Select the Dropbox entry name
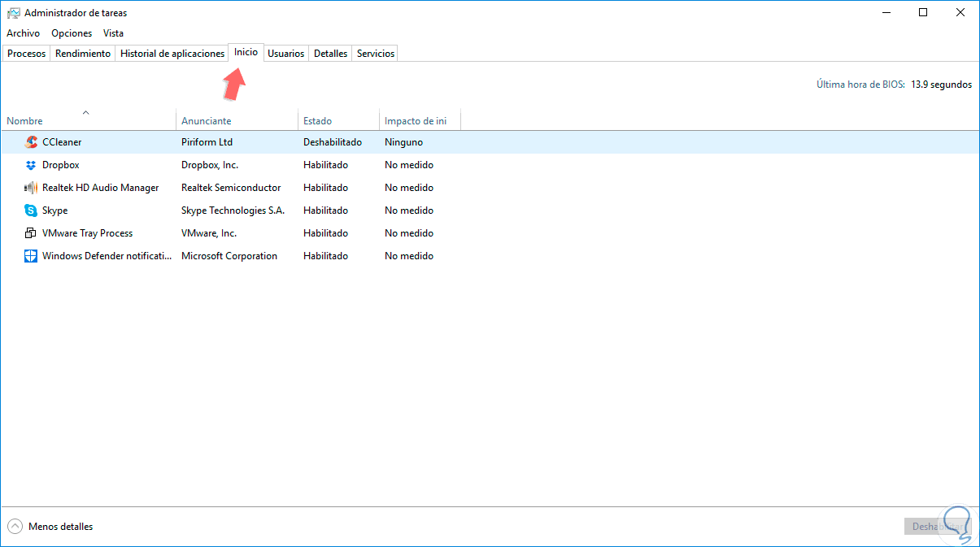Image resolution: width=980 pixels, height=547 pixels. click(61, 165)
